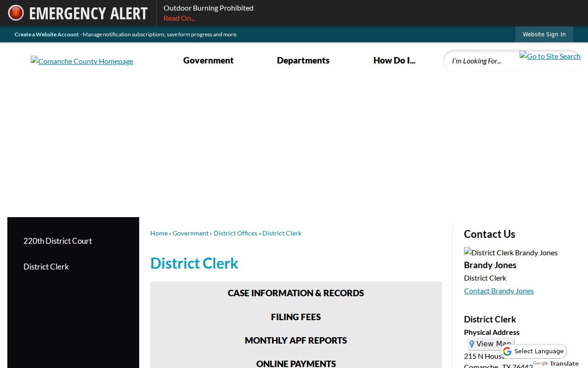588x368 pixels.
Task: Open Monthly APF Reports section
Action: click(296, 340)
